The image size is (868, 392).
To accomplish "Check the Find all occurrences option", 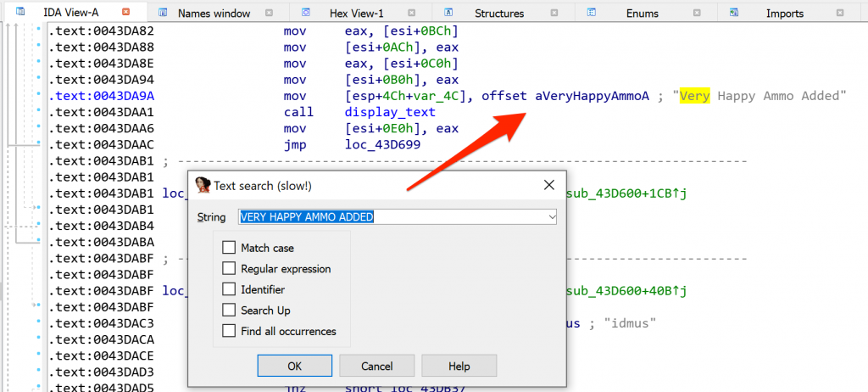I will (x=228, y=331).
